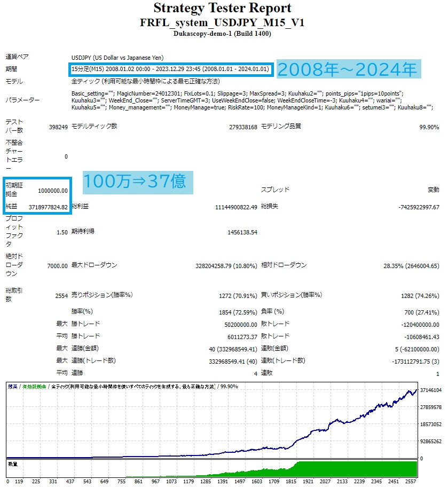Click average loss trade -10608461.43

422,337
